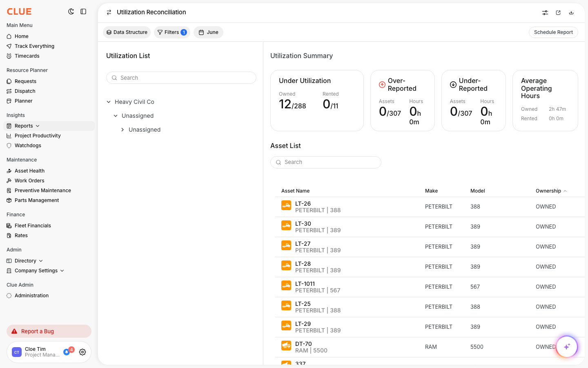
Task: Click the open in new window icon
Action: [x=558, y=13]
